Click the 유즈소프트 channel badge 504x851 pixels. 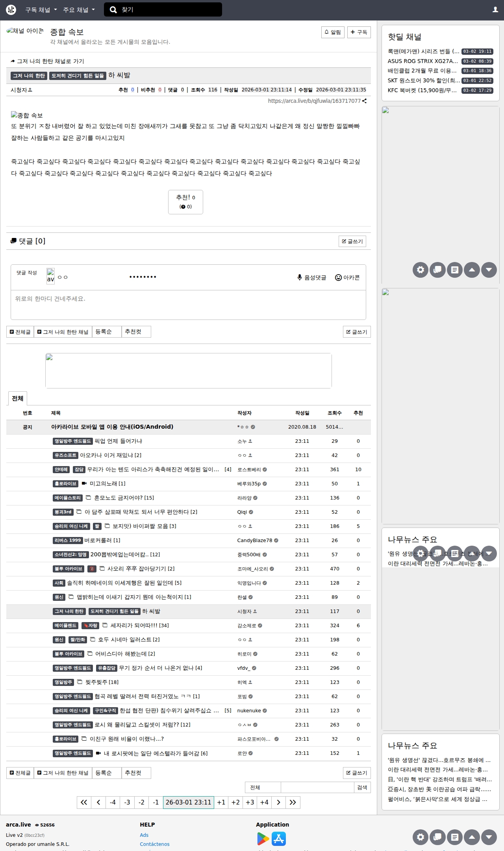coord(65,455)
